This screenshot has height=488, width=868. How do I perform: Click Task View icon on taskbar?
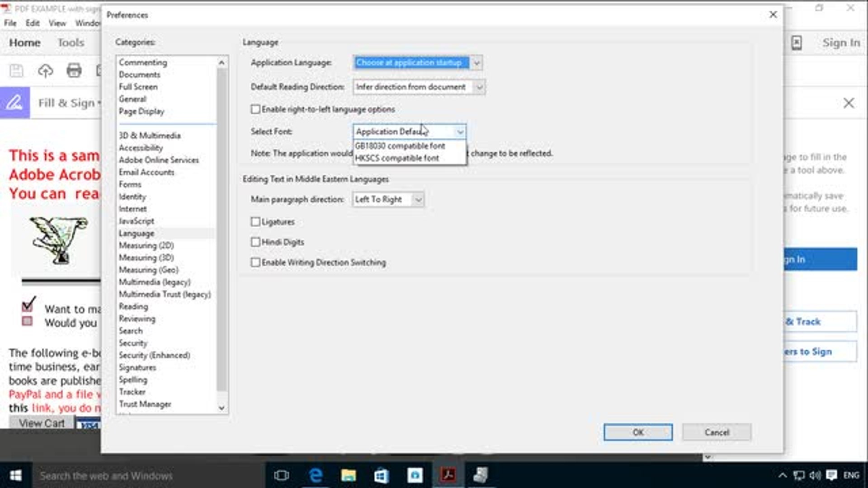281,475
